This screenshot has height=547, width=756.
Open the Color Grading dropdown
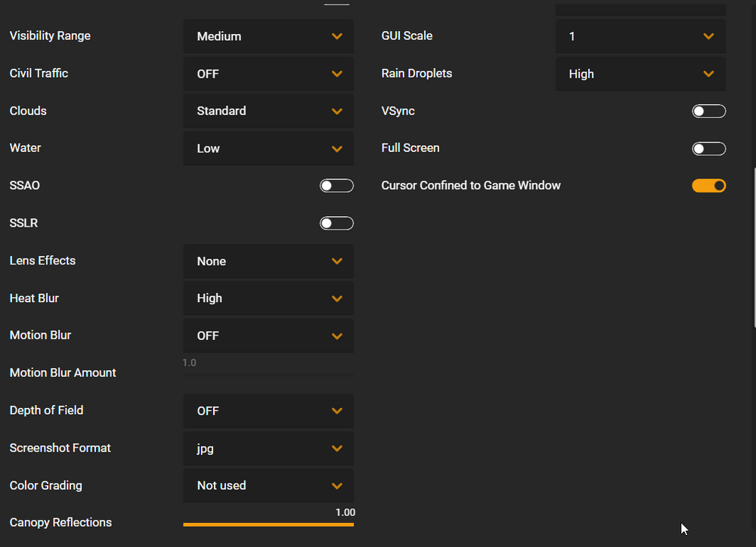click(x=268, y=485)
